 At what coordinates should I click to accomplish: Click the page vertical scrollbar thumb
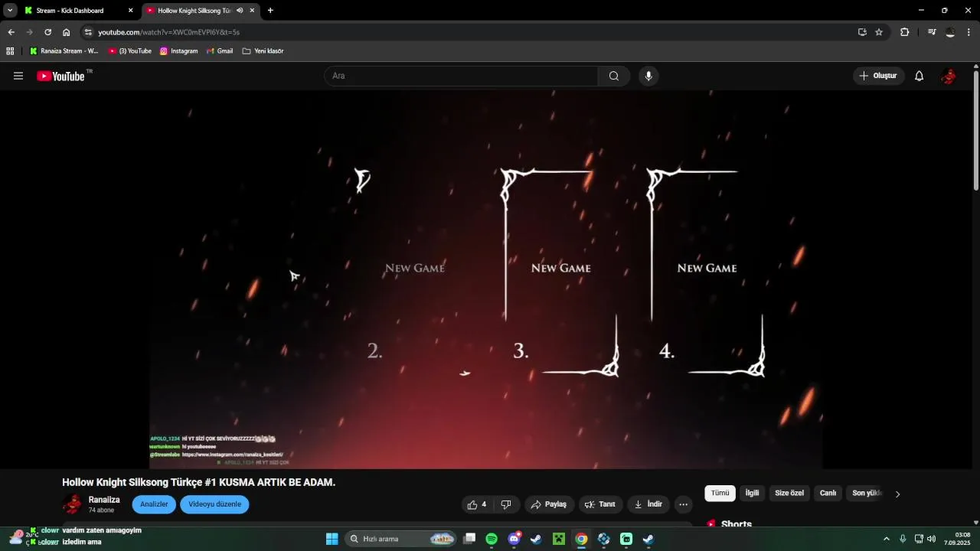coord(976,130)
